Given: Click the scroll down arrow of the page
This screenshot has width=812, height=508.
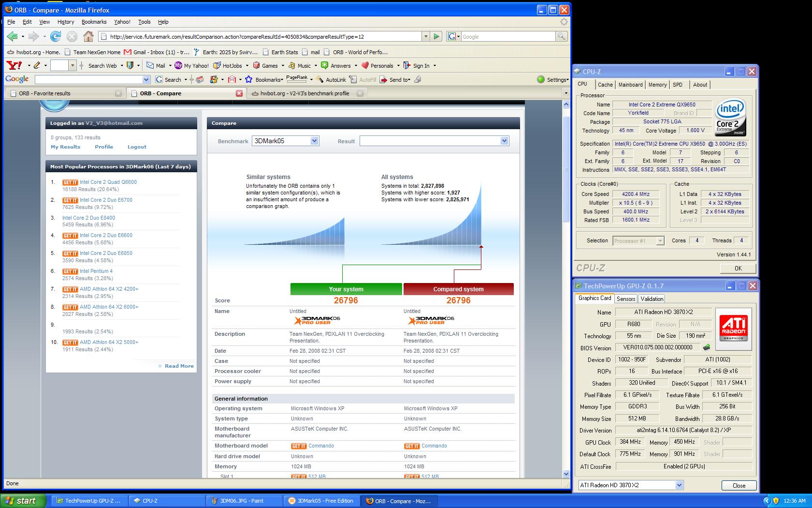Looking at the screenshot, I should [566, 474].
